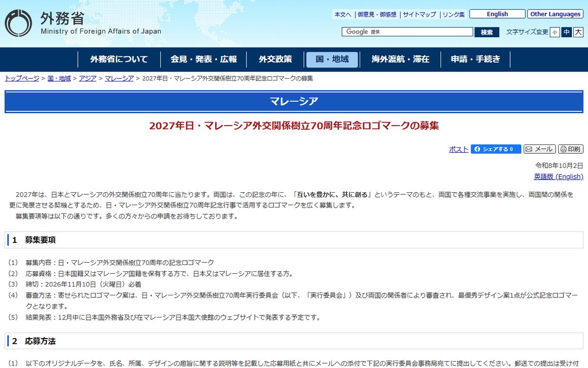Image resolution: width=588 pixels, height=368 pixels.
Task: Open the 申請・手続き menu
Action: [476, 59]
